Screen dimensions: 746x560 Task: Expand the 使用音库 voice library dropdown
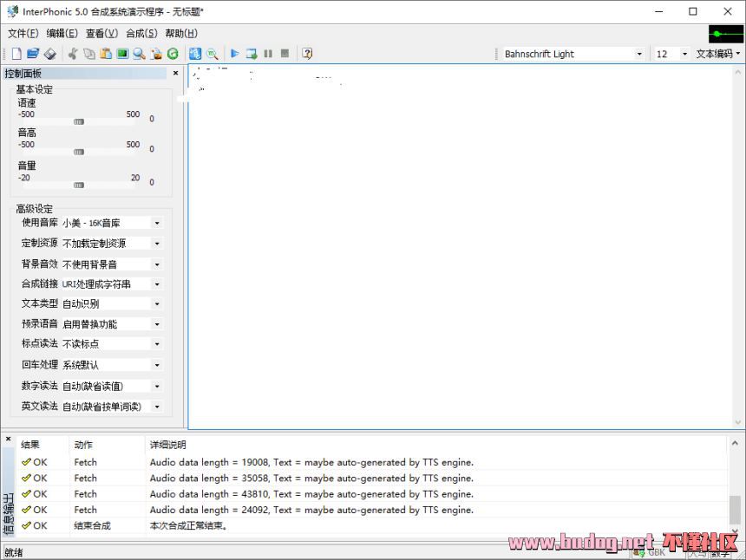point(157,223)
